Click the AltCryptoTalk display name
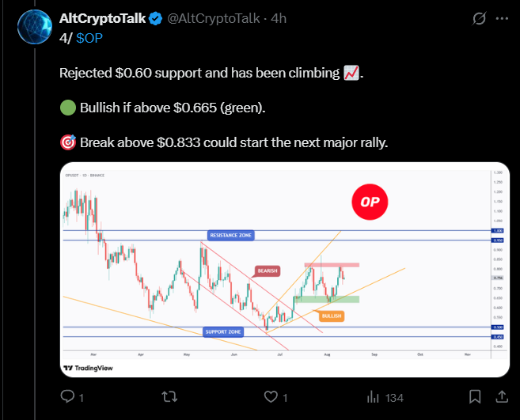Viewport: 520px width, 420px height. coord(102,18)
